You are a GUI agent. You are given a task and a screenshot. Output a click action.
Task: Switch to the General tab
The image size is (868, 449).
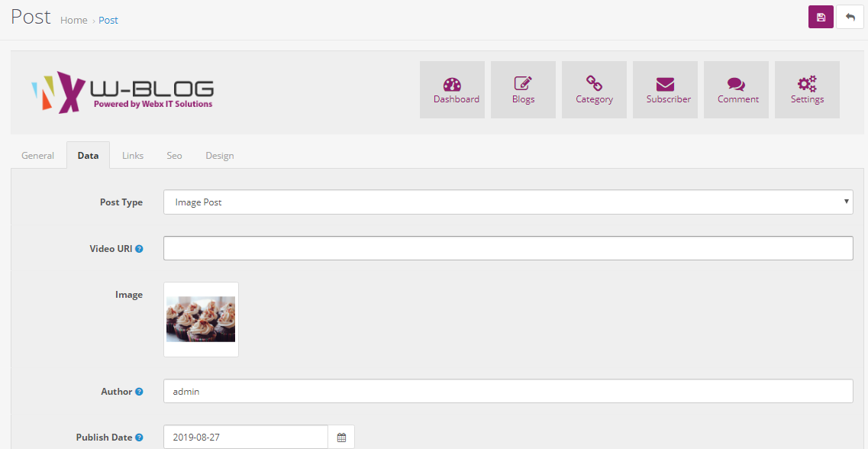tap(37, 156)
